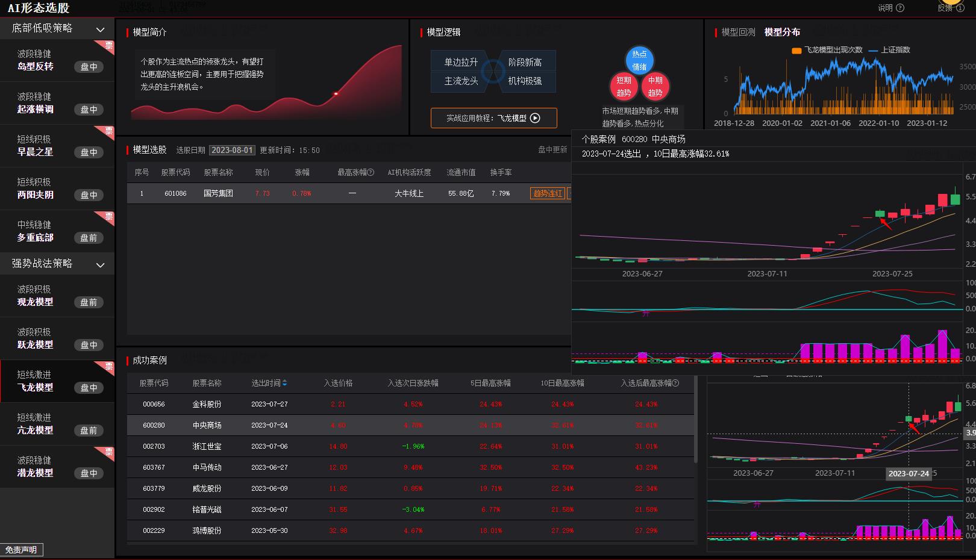
Task: Toggle 飞龙模型出现次数 legend series
Action: coord(827,50)
